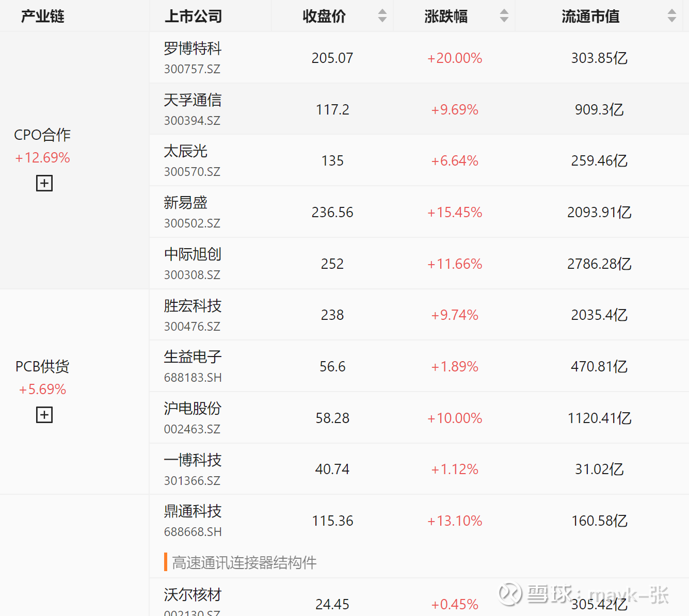The image size is (689, 616).
Task: Click change value +10.00%
Action: (x=455, y=418)
